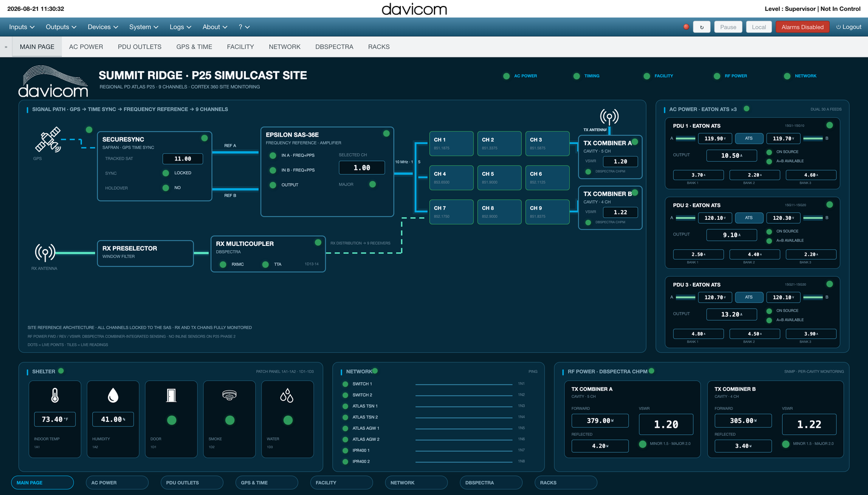This screenshot has height=495, width=868.
Task: Click the shelter door icon
Action: click(171, 395)
